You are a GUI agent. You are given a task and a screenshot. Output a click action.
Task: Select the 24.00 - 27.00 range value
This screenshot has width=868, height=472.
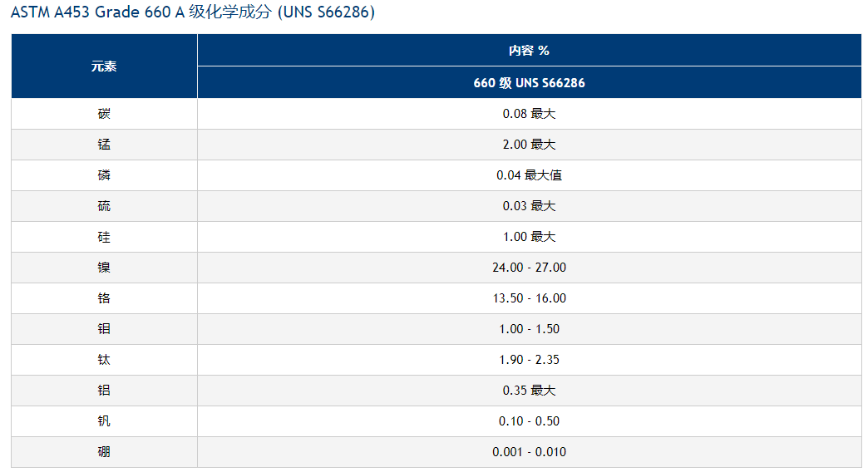530,268
